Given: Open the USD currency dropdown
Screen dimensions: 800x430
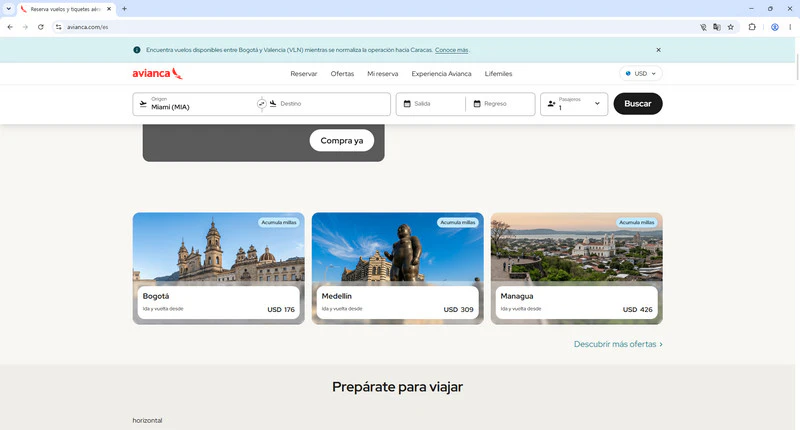Looking at the screenshot, I should pyautogui.click(x=641, y=73).
